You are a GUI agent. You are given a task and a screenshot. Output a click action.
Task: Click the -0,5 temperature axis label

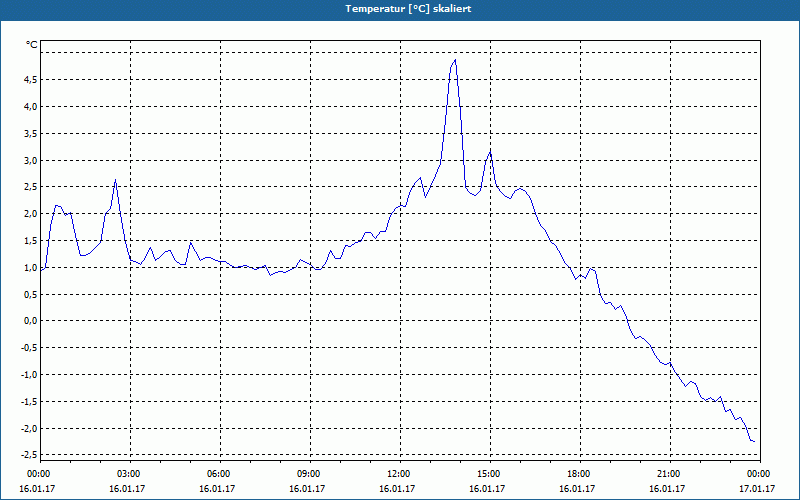pyautogui.click(x=29, y=348)
